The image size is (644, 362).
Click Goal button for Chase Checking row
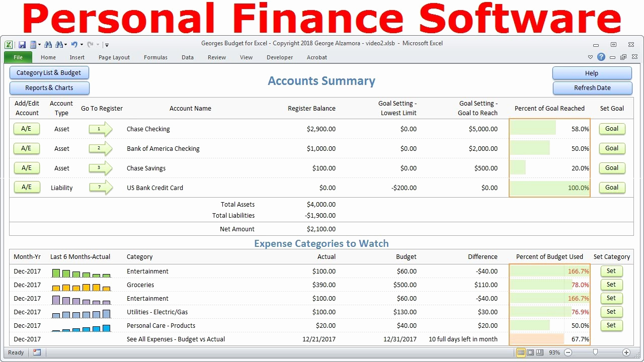point(612,129)
